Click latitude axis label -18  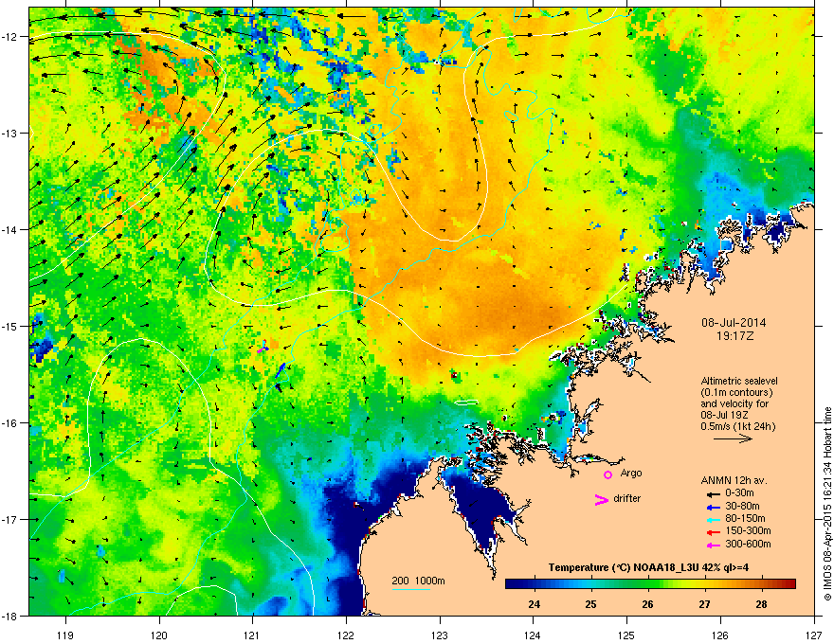pos(10,616)
